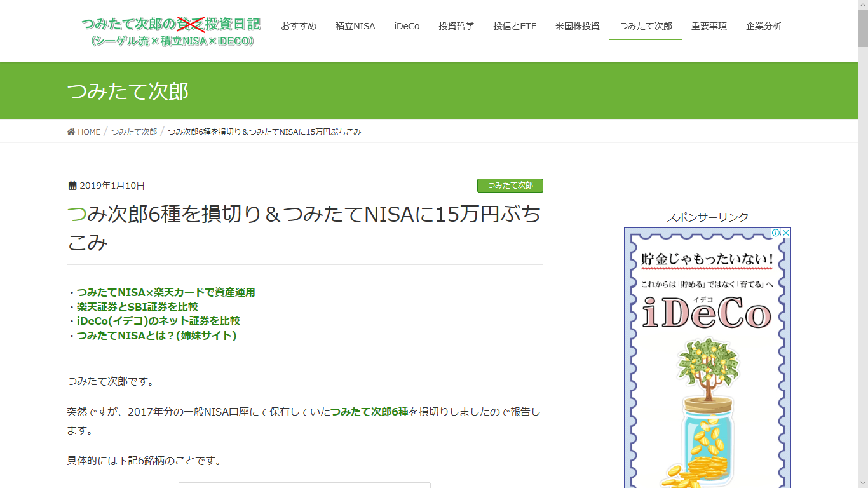
Task: Close the iDeCo ad with X icon
Action: tap(785, 233)
